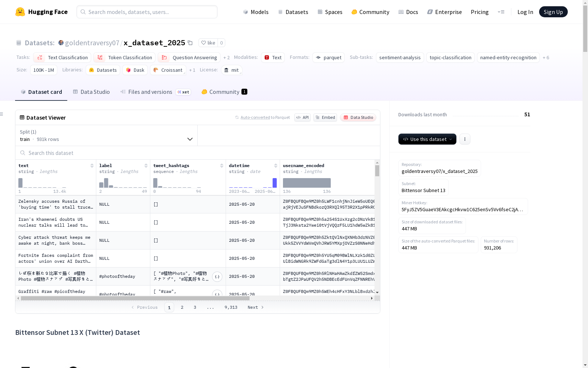Sort the datetime column
Viewport: 588px width, 368px height.
pos(276,166)
